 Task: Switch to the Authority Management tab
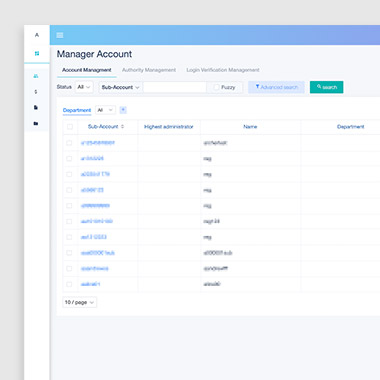pos(149,70)
